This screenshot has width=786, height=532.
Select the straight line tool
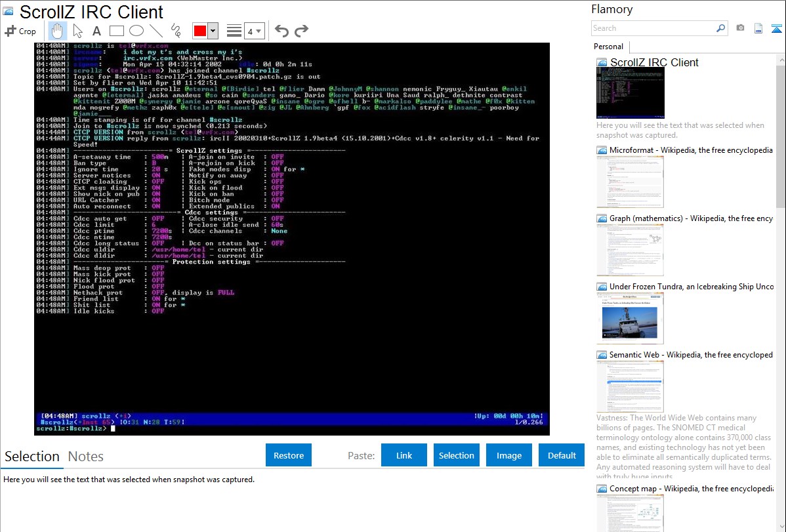155,31
